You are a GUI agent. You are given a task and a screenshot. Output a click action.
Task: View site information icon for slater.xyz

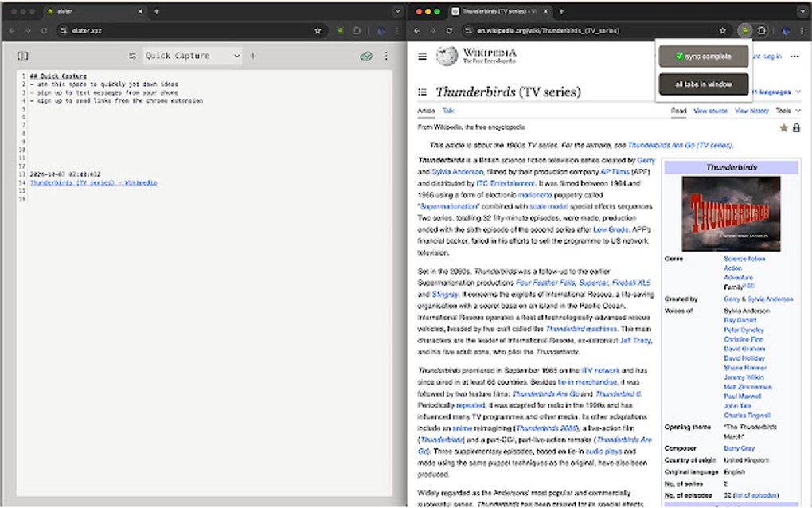pyautogui.click(x=64, y=30)
